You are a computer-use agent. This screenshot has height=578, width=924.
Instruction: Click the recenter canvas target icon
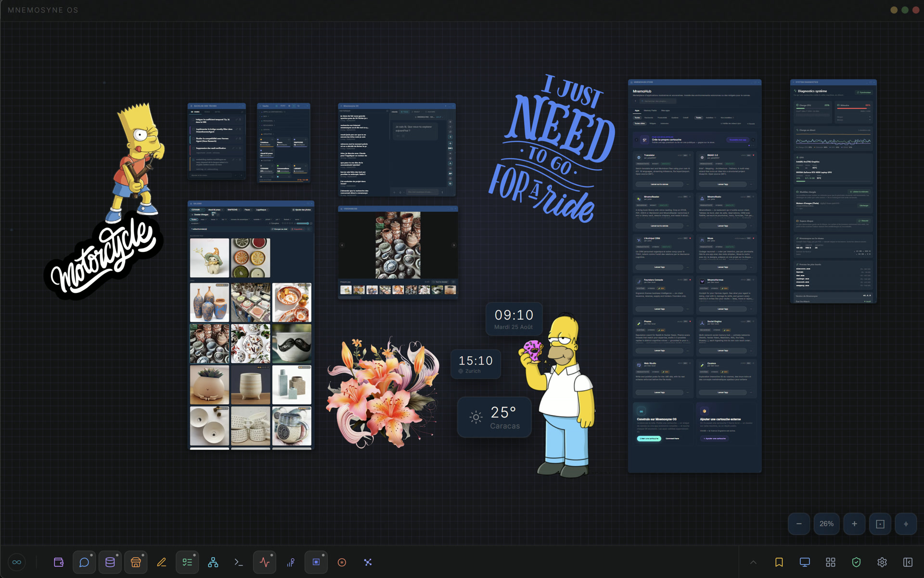click(x=906, y=524)
